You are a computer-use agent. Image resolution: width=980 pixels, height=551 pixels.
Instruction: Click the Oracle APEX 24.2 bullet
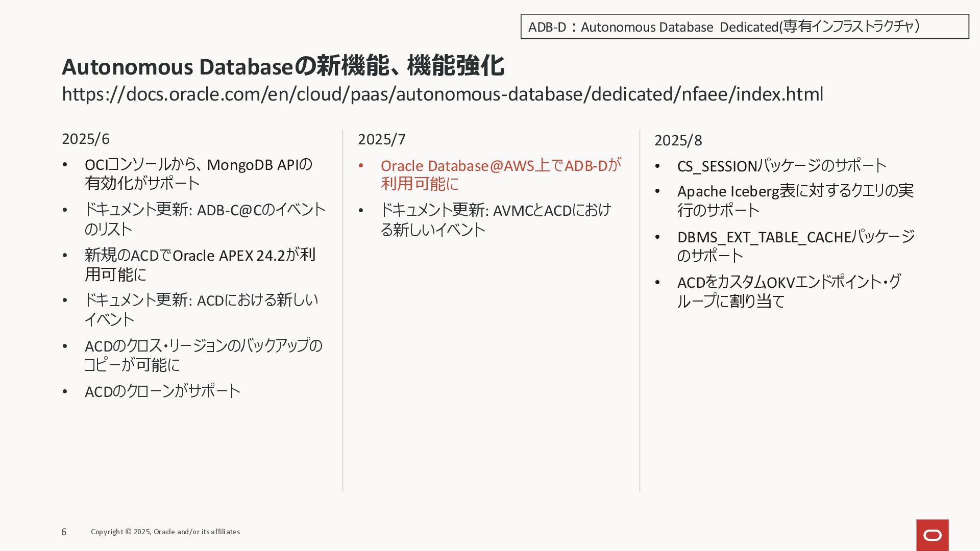(200, 264)
